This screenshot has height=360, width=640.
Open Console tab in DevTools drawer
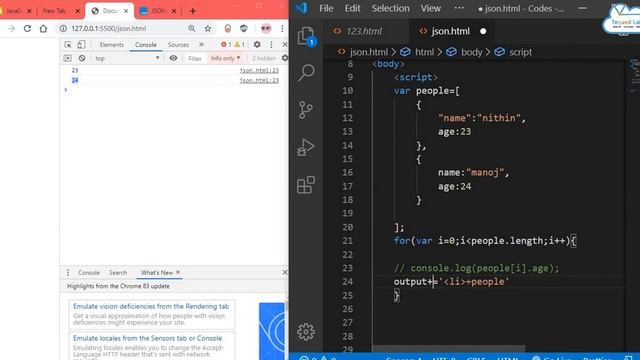[x=89, y=272]
